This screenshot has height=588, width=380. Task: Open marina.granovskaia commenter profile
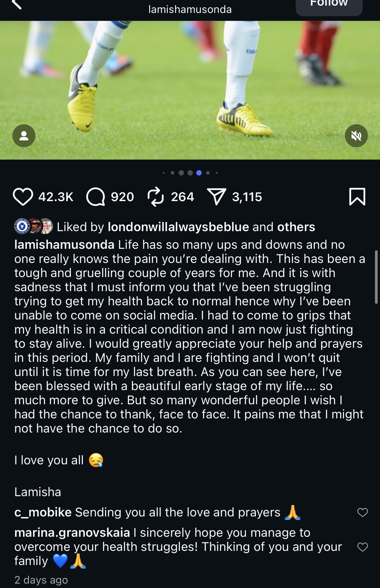[72, 533]
